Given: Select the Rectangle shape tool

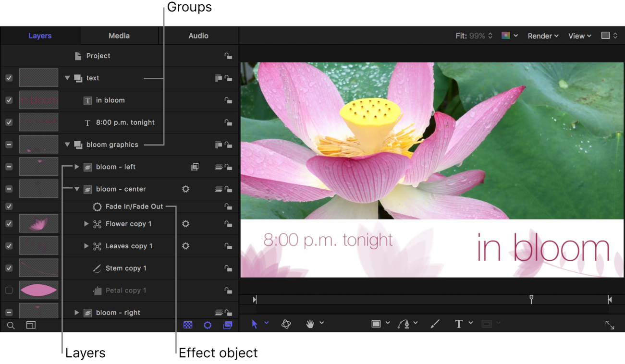Looking at the screenshot, I should click(x=376, y=324).
